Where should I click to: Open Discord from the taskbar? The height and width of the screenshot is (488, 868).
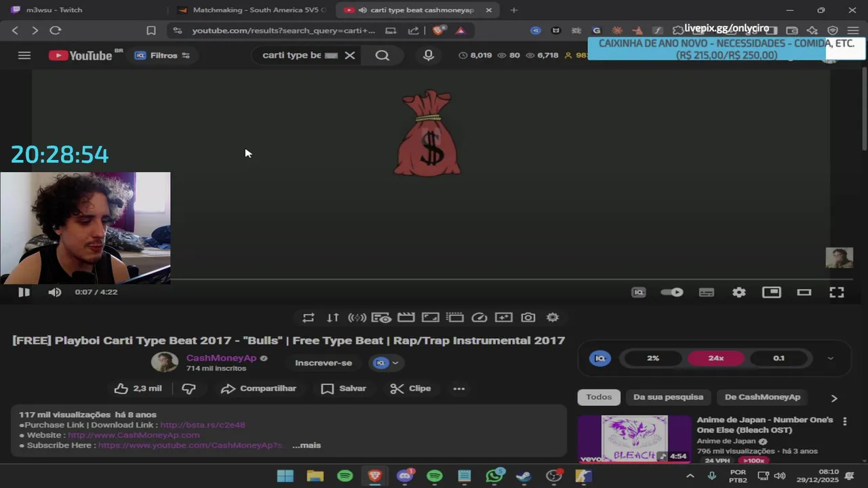[405, 476]
